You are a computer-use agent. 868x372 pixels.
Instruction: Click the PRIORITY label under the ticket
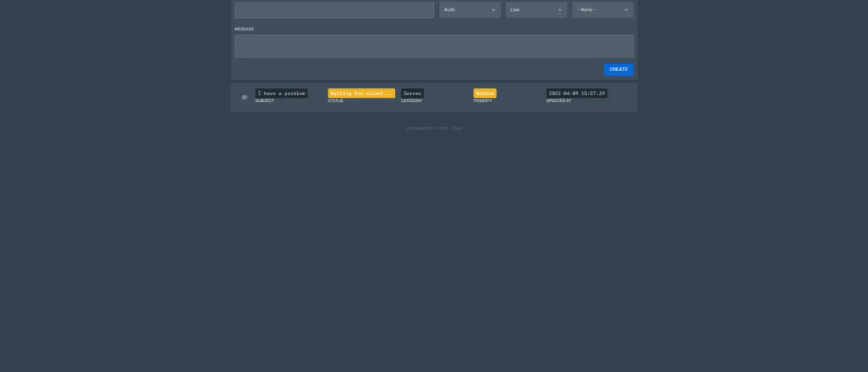(483, 101)
